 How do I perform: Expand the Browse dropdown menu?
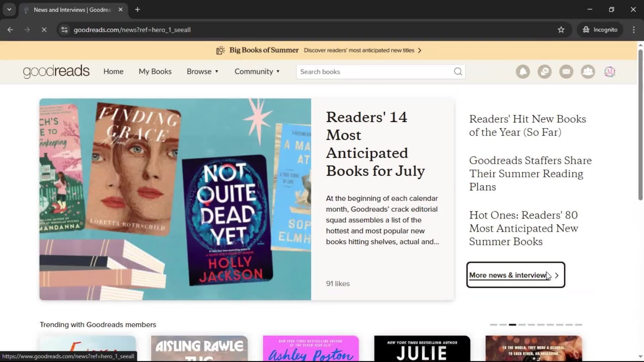pos(203,72)
